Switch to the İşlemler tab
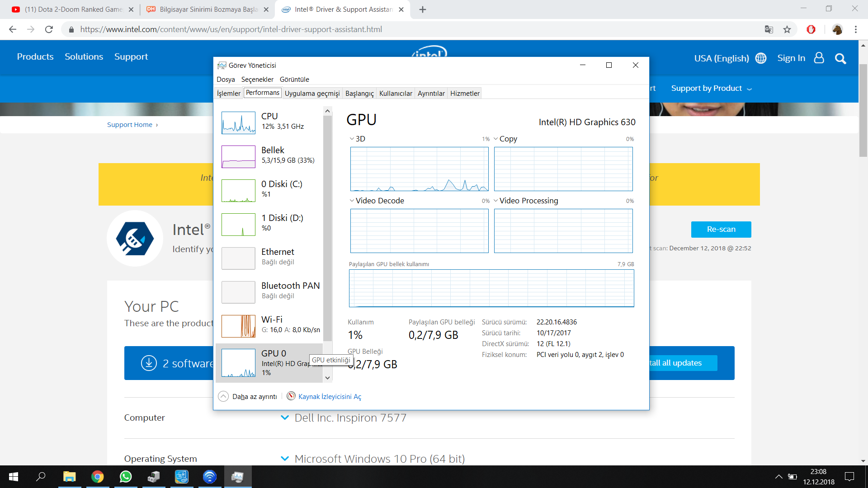 pyautogui.click(x=229, y=93)
